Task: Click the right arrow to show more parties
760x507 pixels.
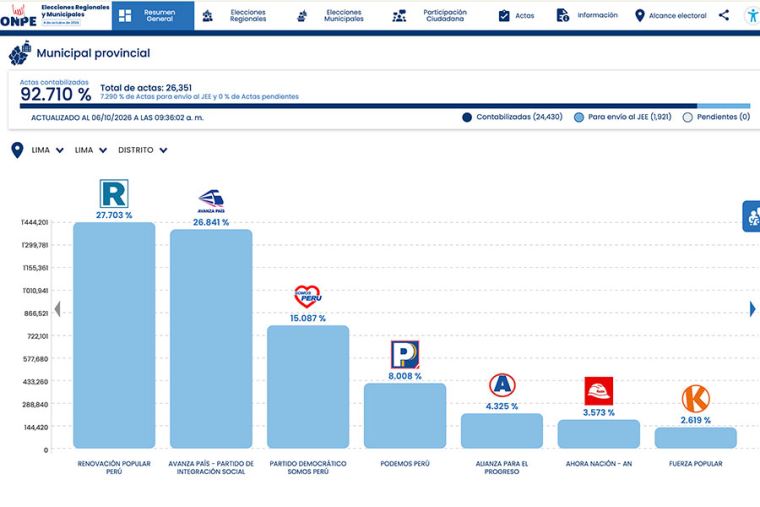Action: click(x=752, y=309)
